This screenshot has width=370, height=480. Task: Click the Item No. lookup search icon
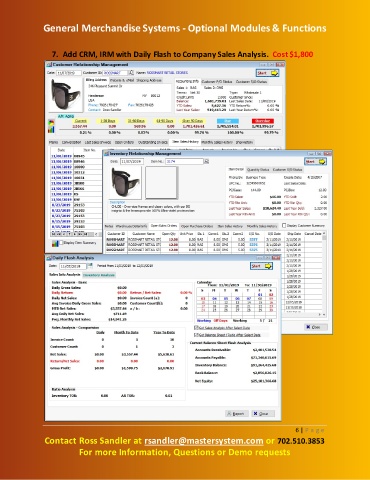pyautogui.click(x=206, y=161)
